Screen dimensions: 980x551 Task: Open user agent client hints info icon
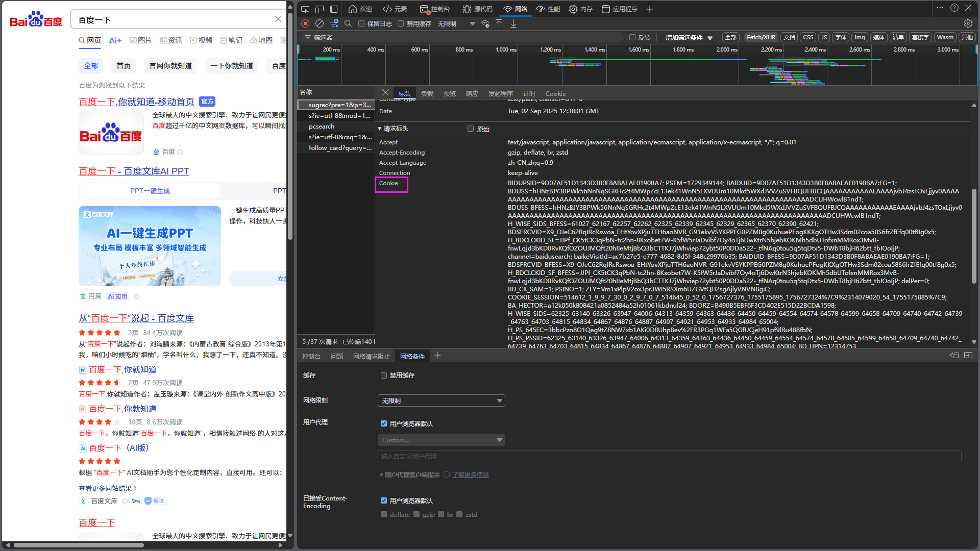[447, 474]
